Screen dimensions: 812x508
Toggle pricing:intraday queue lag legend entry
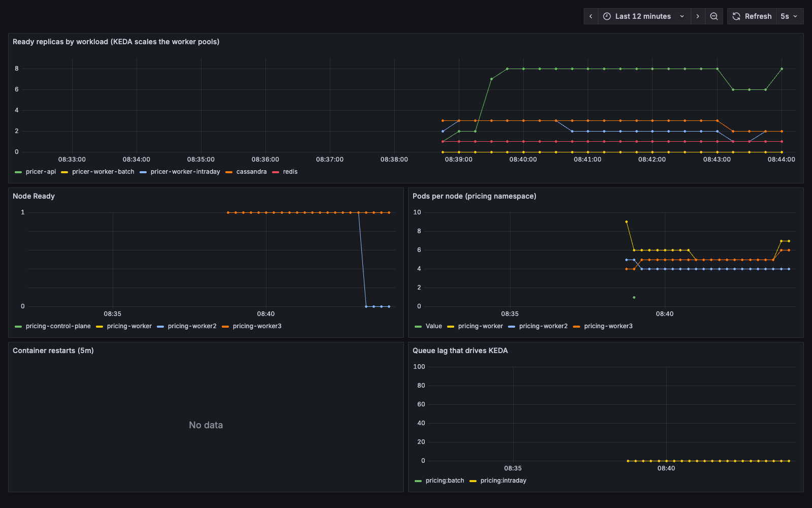click(503, 481)
